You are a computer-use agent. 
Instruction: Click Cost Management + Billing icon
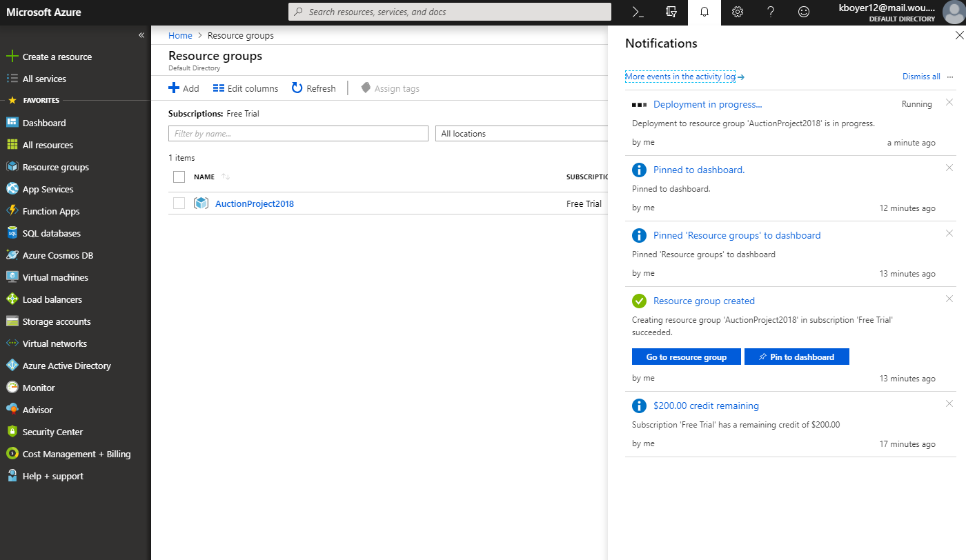[x=12, y=454]
